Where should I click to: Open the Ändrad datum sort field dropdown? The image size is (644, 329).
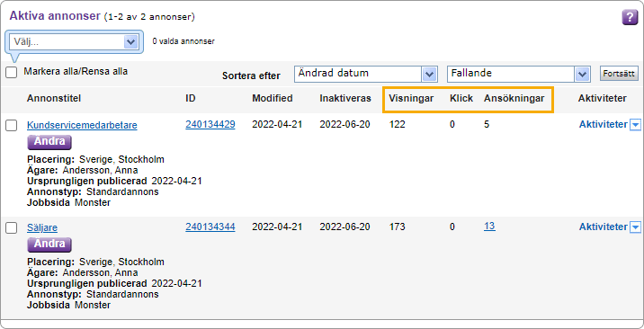point(365,75)
